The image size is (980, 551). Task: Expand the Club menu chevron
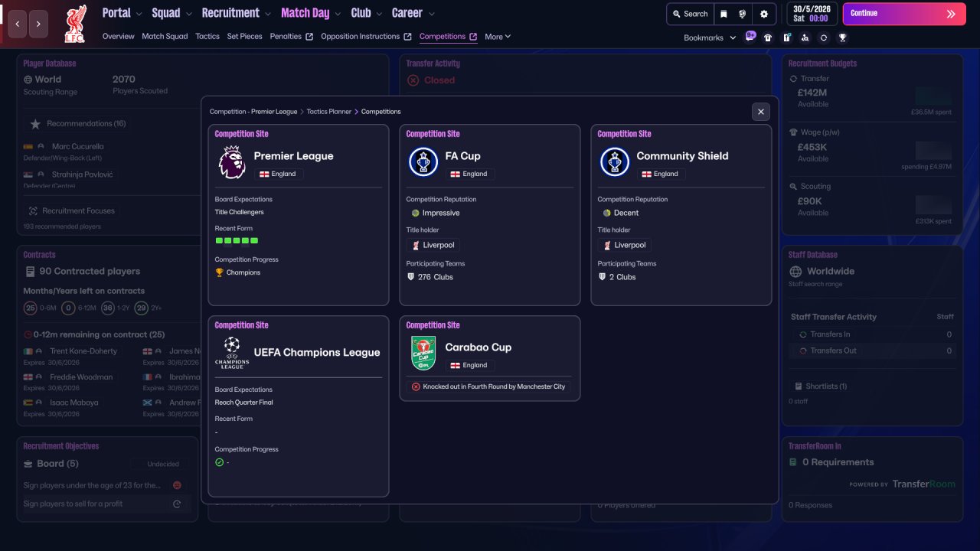pos(378,14)
